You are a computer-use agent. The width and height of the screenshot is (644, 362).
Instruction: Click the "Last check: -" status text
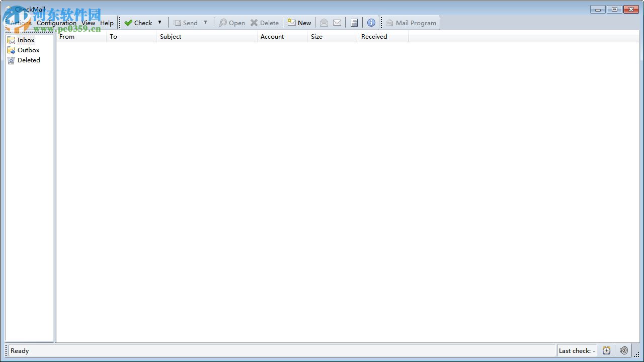(x=577, y=351)
